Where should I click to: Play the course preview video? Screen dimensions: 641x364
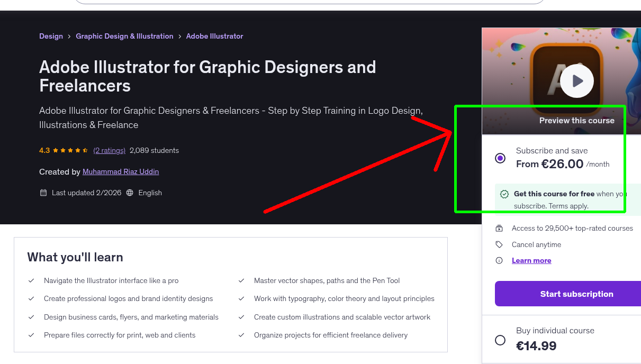click(x=577, y=81)
